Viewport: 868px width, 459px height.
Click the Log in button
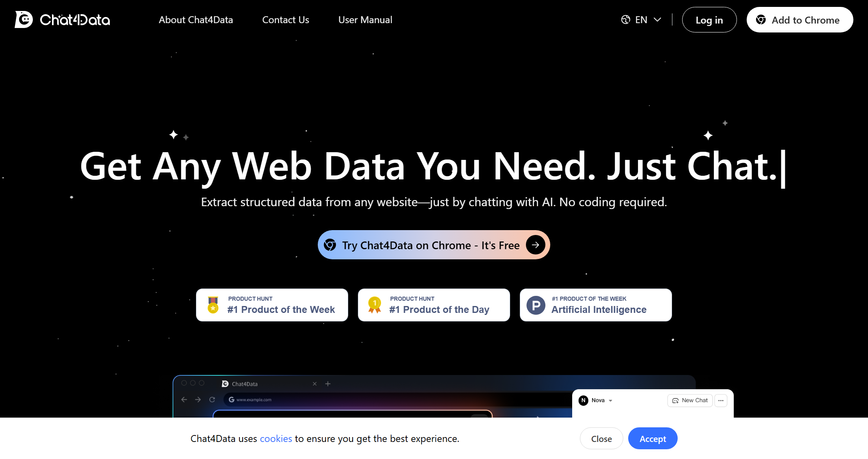[709, 19]
